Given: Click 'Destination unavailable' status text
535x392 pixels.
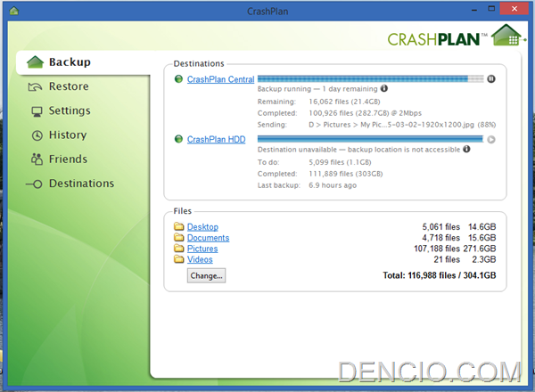Looking at the screenshot, I should click(297, 150).
